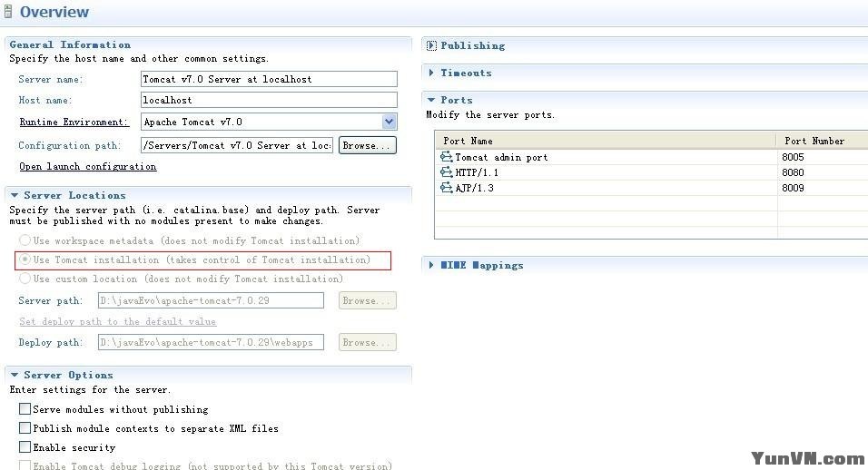Click the Publishing section title

pos(473,46)
